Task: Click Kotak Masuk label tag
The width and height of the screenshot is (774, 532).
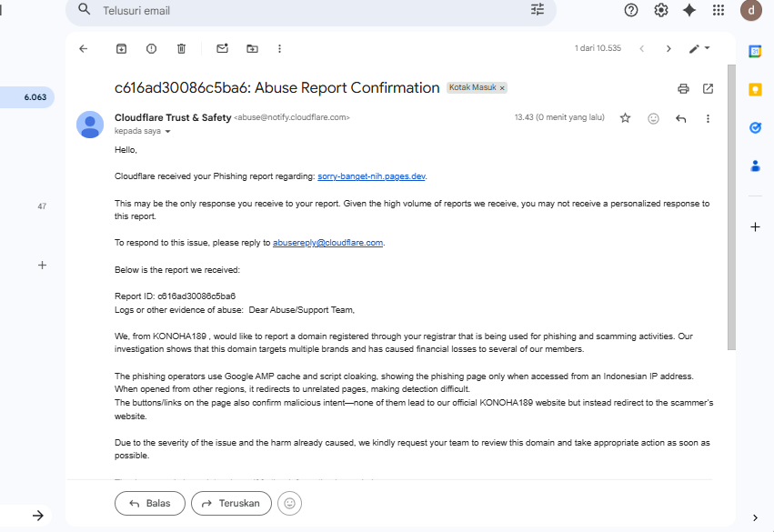Action: click(x=472, y=87)
